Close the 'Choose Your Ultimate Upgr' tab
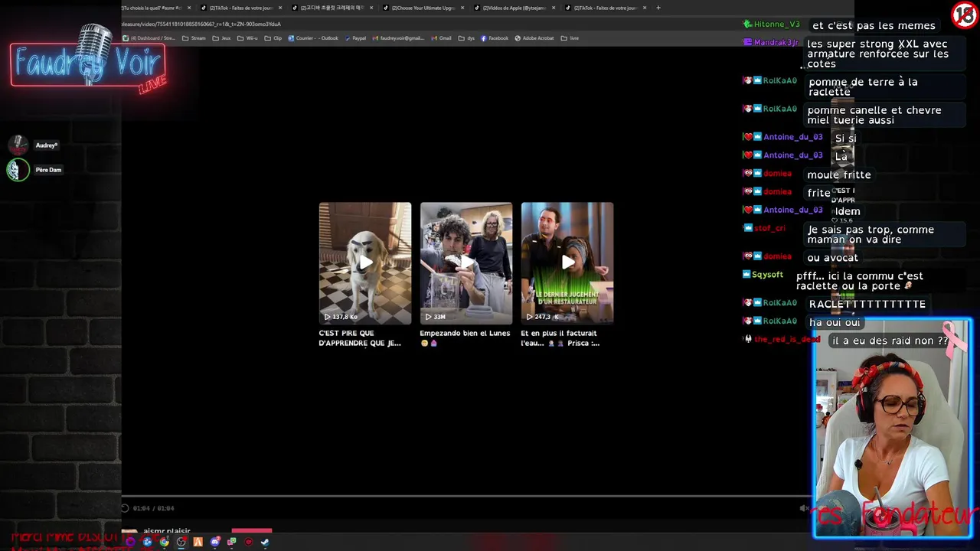This screenshot has width=980, height=551. point(462,8)
